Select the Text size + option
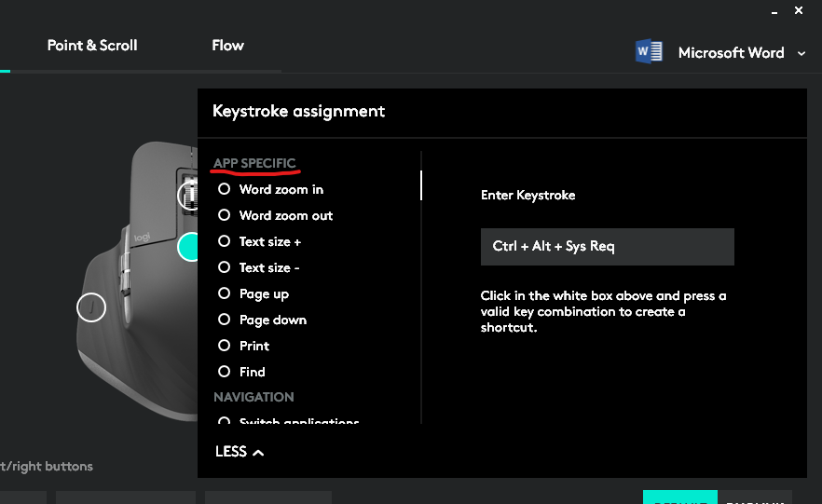This screenshot has width=822, height=504. (224, 241)
